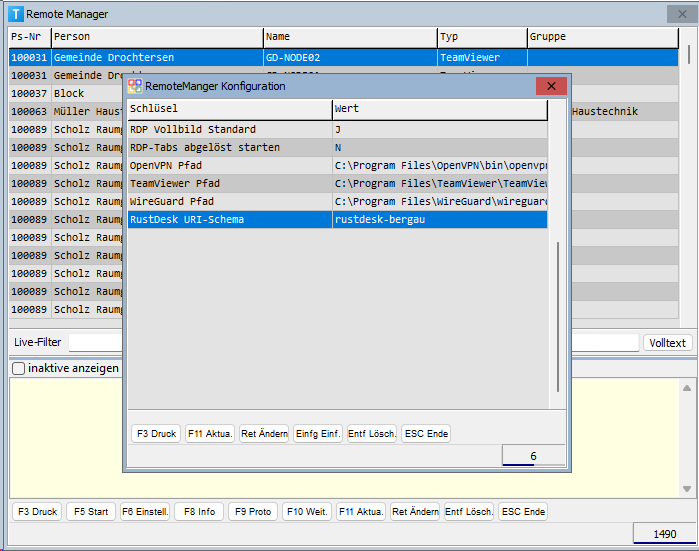Click Ret Ändern in Remote Manager window

415,512
